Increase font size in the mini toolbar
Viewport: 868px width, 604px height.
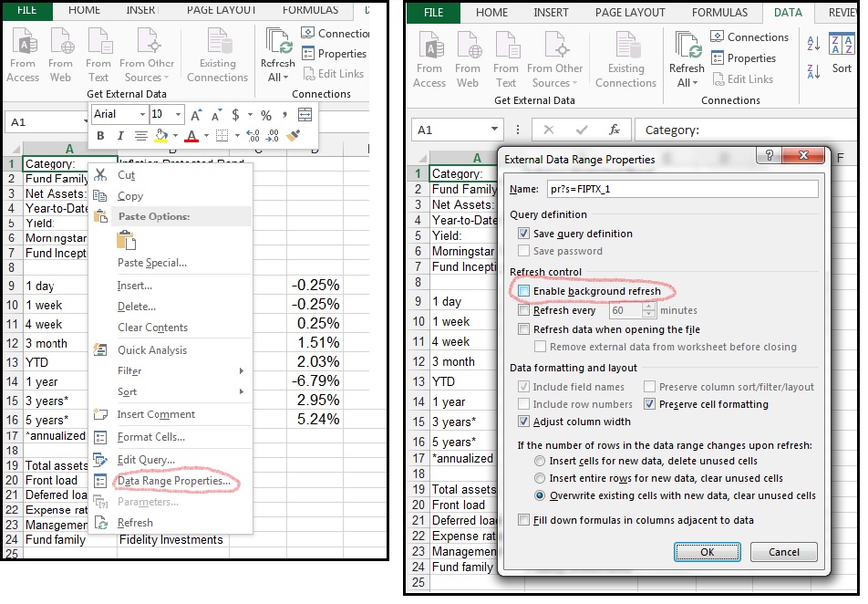[x=196, y=115]
